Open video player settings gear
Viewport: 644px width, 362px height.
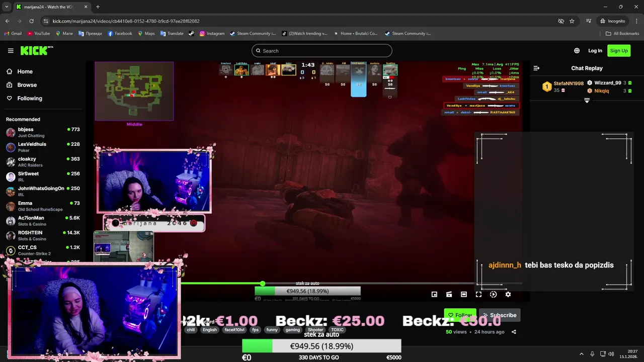[x=508, y=295]
